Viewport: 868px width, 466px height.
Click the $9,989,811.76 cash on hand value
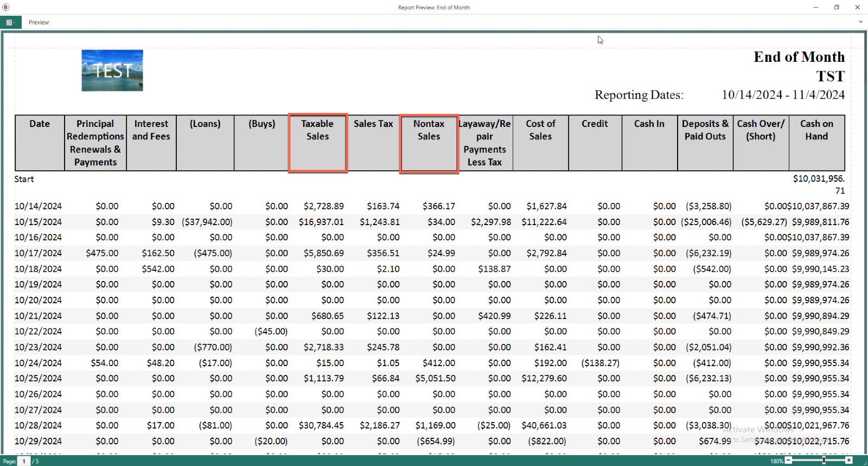coord(821,222)
